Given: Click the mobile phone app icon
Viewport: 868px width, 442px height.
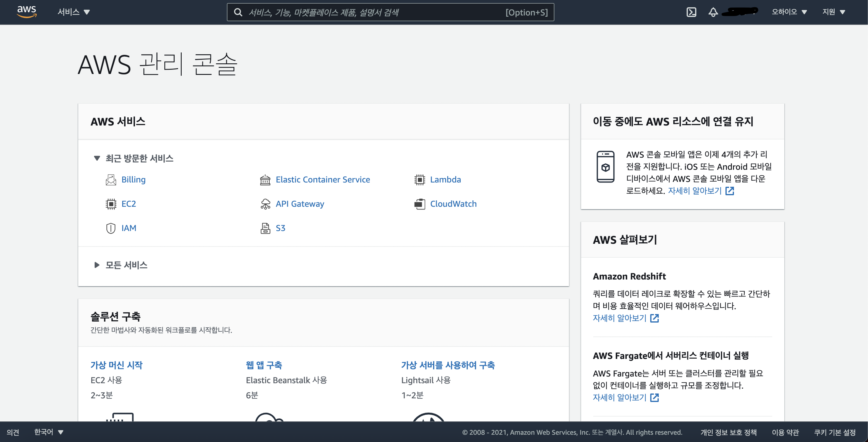Looking at the screenshot, I should [x=606, y=167].
